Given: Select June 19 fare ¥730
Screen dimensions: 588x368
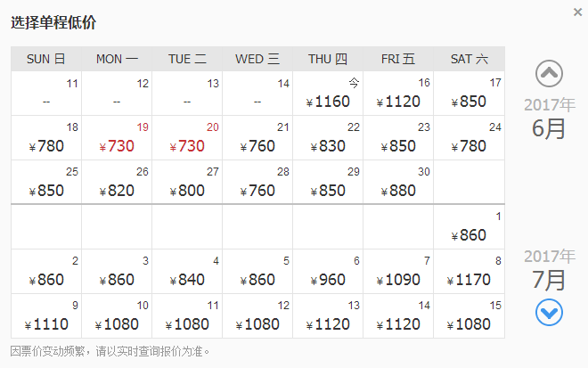Looking at the screenshot, I should pyautogui.click(x=117, y=138).
